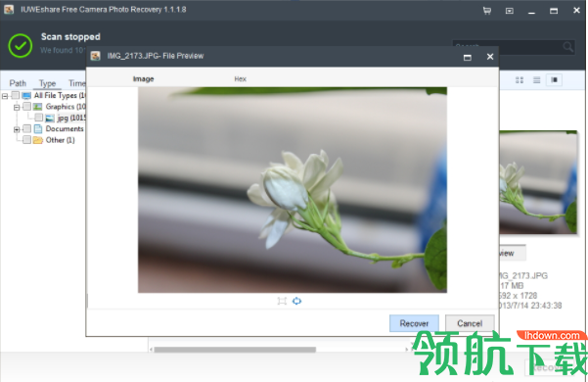
Task: Open the Hex tab in preview dialog
Action: (240, 78)
